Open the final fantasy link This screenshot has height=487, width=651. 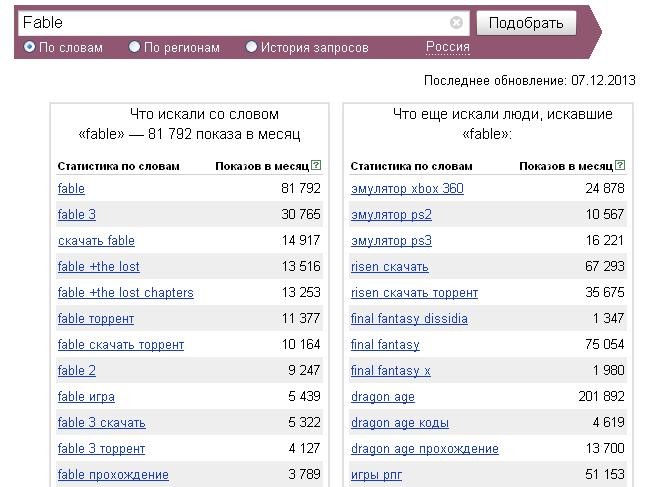385,345
